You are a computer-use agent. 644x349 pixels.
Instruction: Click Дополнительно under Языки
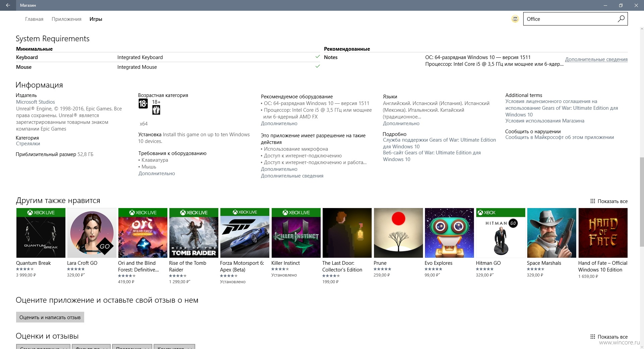point(401,123)
